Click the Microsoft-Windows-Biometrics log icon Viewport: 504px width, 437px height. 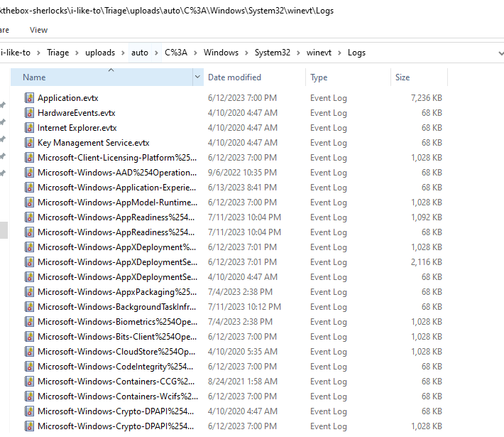coord(29,322)
